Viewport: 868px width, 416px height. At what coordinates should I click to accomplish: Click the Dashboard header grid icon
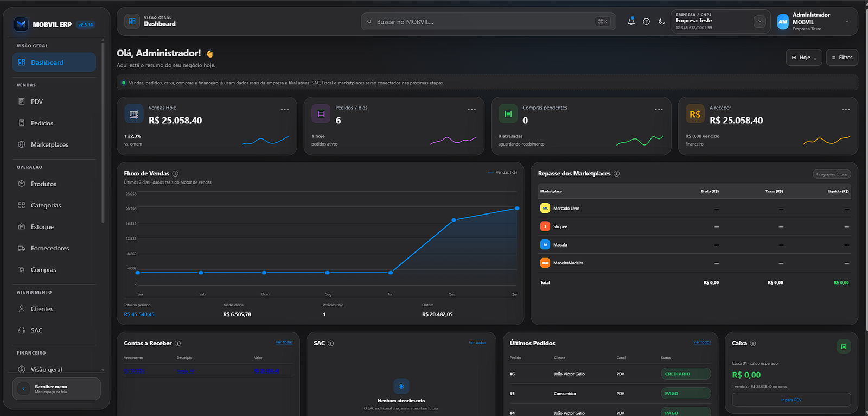132,22
